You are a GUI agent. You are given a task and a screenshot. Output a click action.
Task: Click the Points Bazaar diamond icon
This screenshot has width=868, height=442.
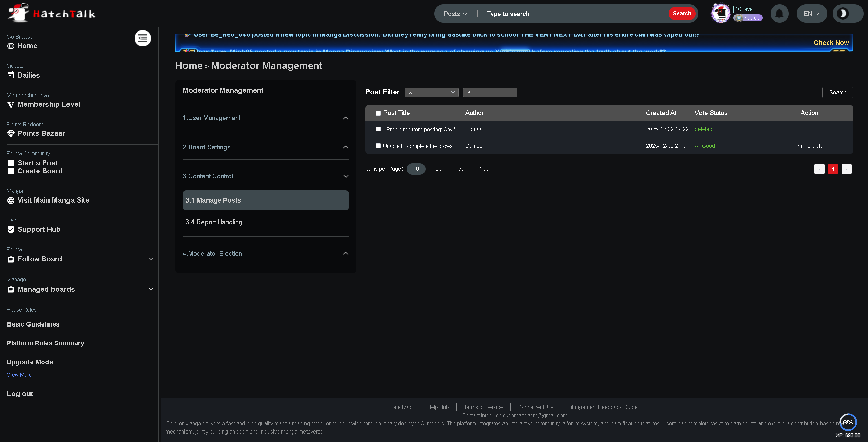click(x=11, y=134)
